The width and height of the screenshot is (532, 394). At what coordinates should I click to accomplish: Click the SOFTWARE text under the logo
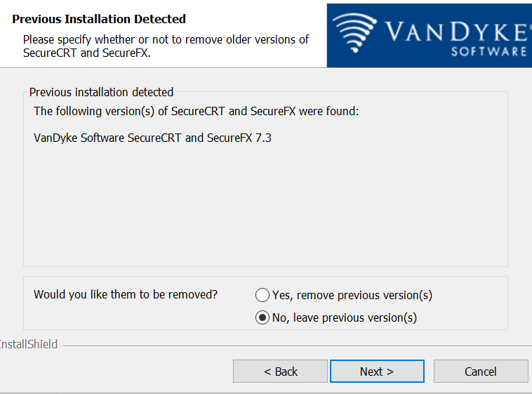(488, 52)
